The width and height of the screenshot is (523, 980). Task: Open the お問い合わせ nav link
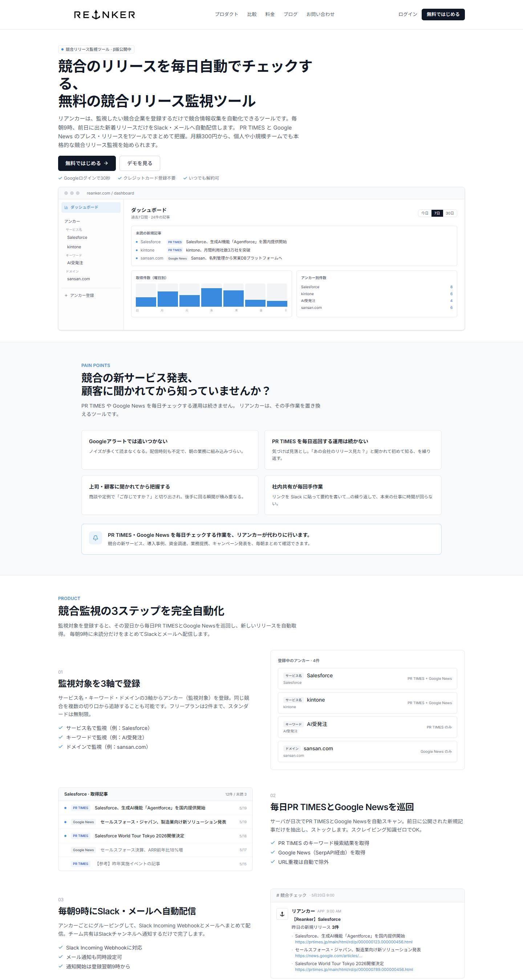pos(320,15)
